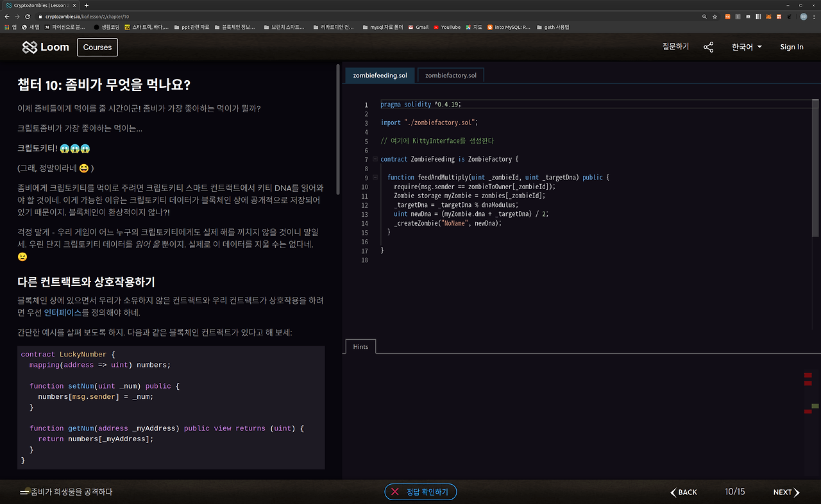Click the share icon in the header

pos(708,47)
